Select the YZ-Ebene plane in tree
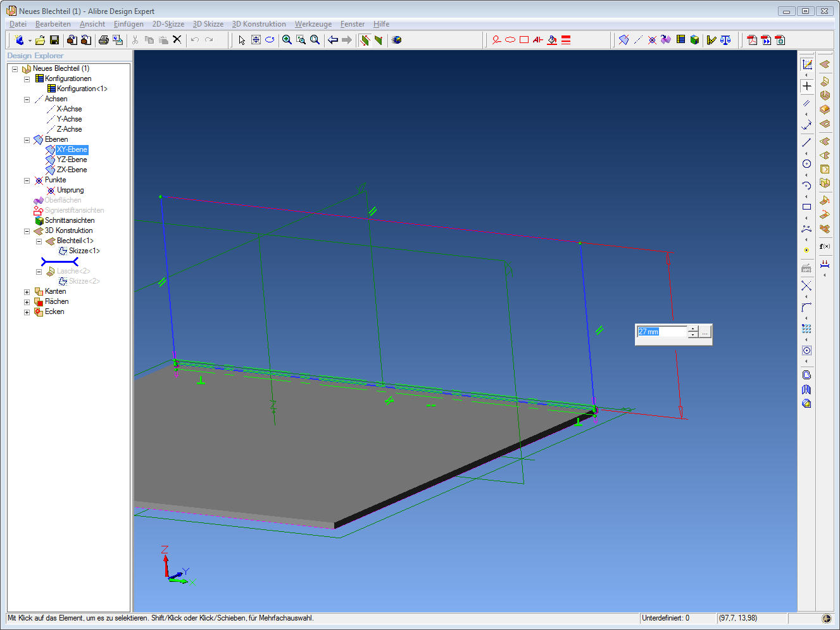Image resolution: width=840 pixels, height=630 pixels. (x=72, y=160)
